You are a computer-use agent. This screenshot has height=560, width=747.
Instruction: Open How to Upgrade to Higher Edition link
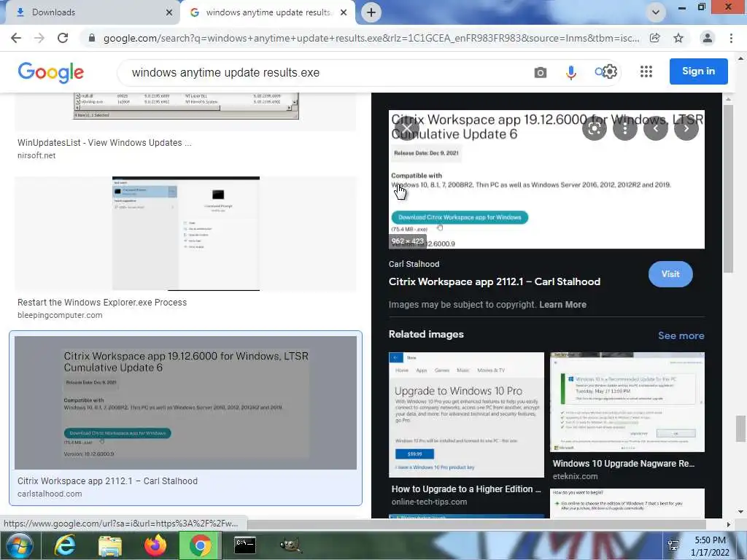coord(466,489)
